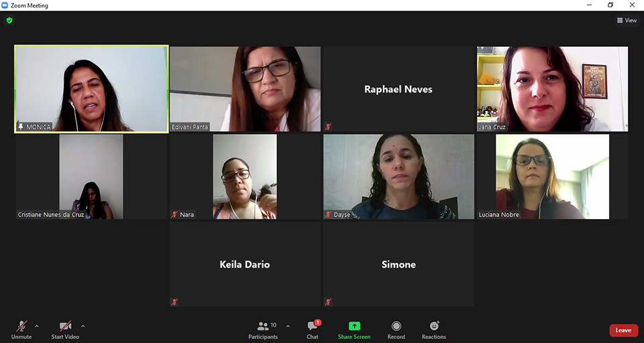Viewport: 644px width, 343px height.
Task: Open the Reactions emoji menu
Action: pos(434,330)
